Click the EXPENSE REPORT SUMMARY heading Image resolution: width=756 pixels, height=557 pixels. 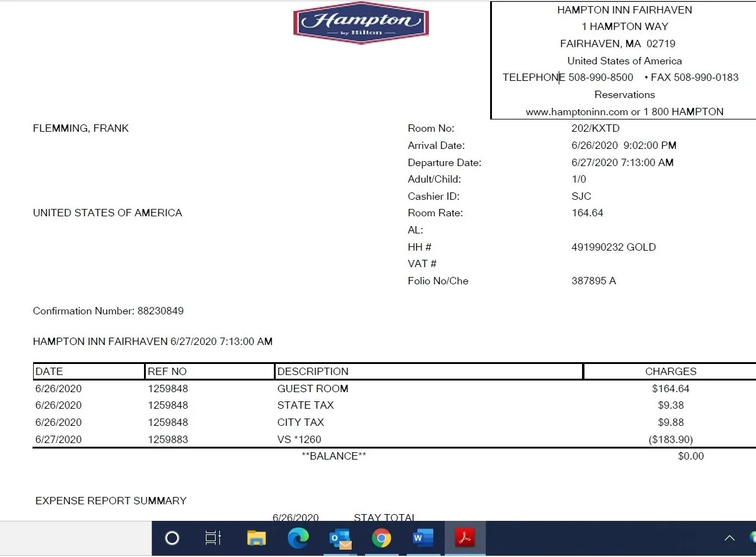pos(111,501)
